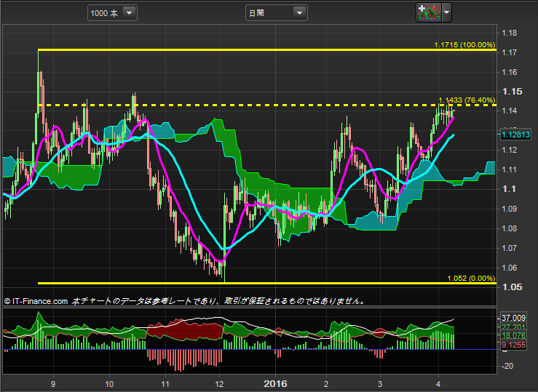Select the 1.052 (0.00%) Fibonacci label
Viewport: 538px width, 392px height.
pos(471,279)
